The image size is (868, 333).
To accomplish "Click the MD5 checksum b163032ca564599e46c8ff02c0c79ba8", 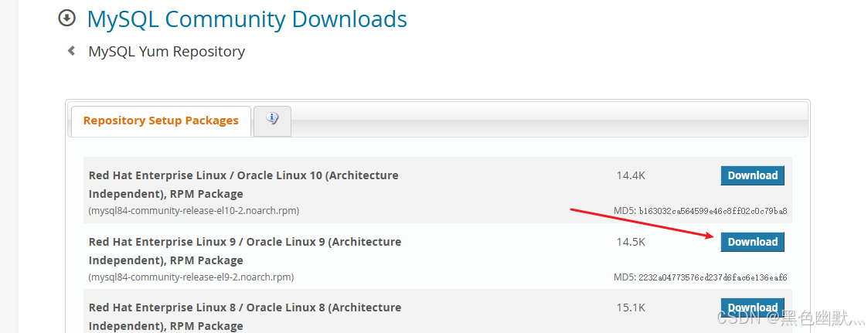I will point(713,211).
